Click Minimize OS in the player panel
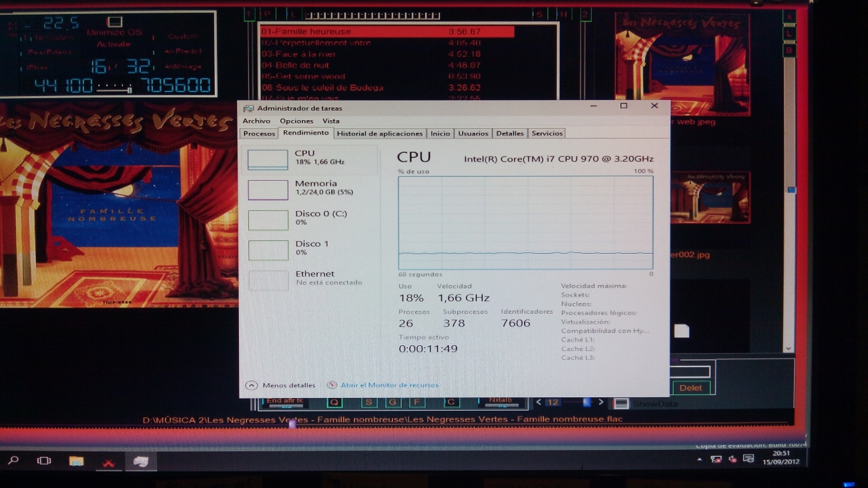 114,33
